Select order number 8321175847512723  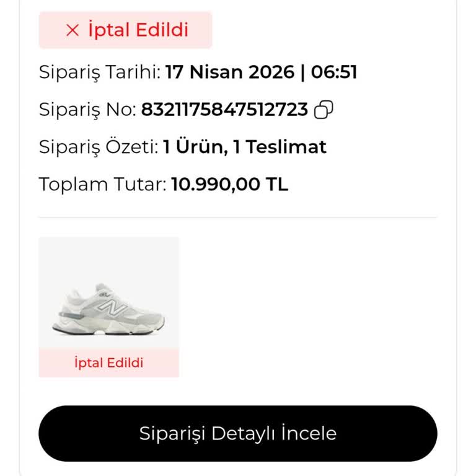pyautogui.click(x=224, y=110)
